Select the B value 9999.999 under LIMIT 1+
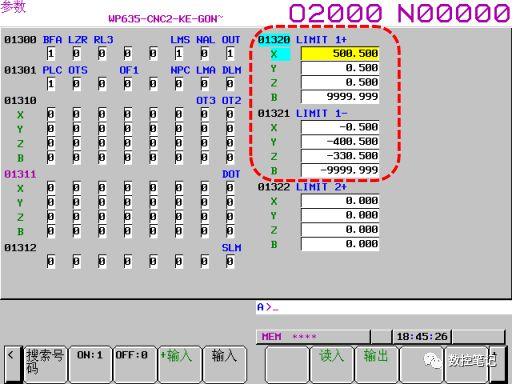This screenshot has width=513, height=384. 340,97
